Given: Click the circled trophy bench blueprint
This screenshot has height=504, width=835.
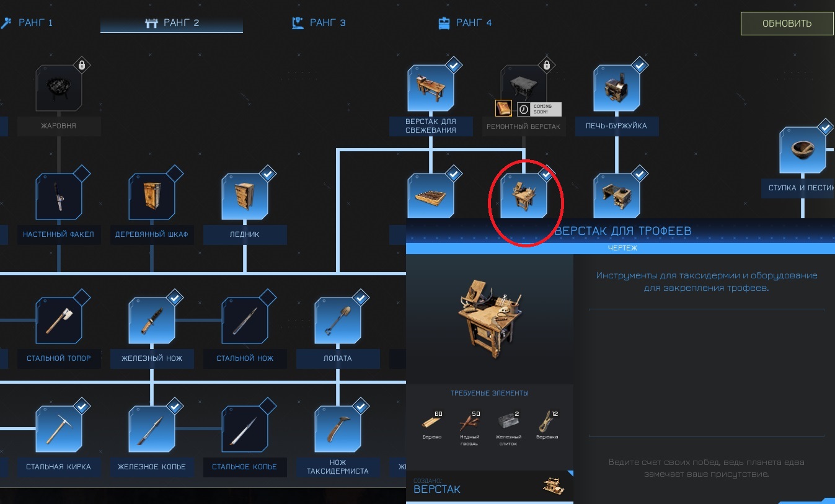Looking at the screenshot, I should coord(524,197).
